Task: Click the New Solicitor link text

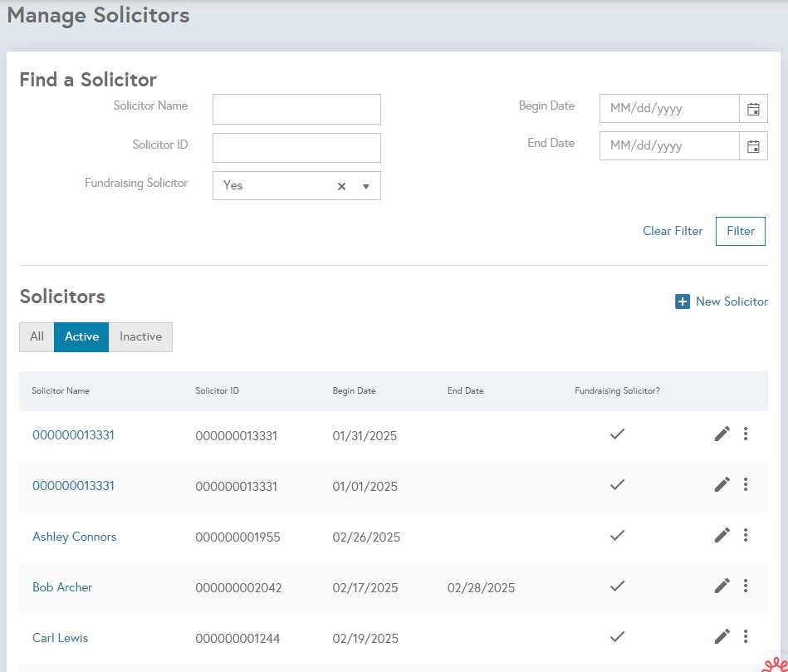Action: pyautogui.click(x=732, y=302)
